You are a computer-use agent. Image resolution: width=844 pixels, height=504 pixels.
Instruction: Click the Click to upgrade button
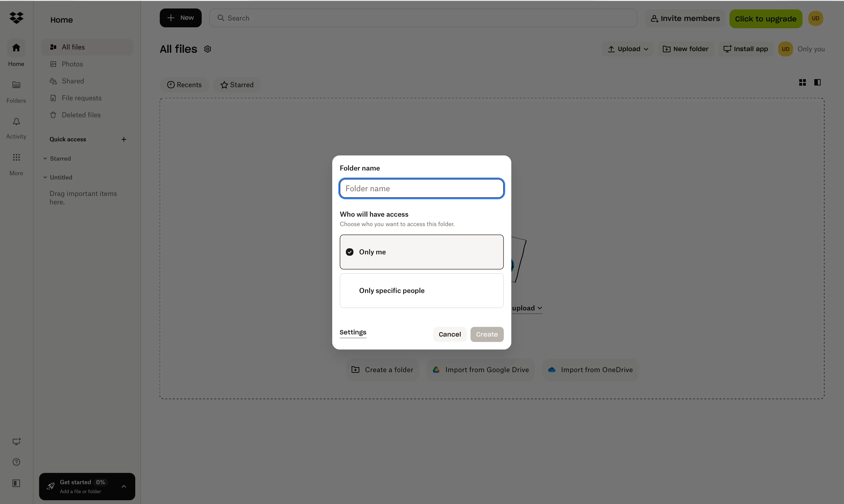coord(766,19)
